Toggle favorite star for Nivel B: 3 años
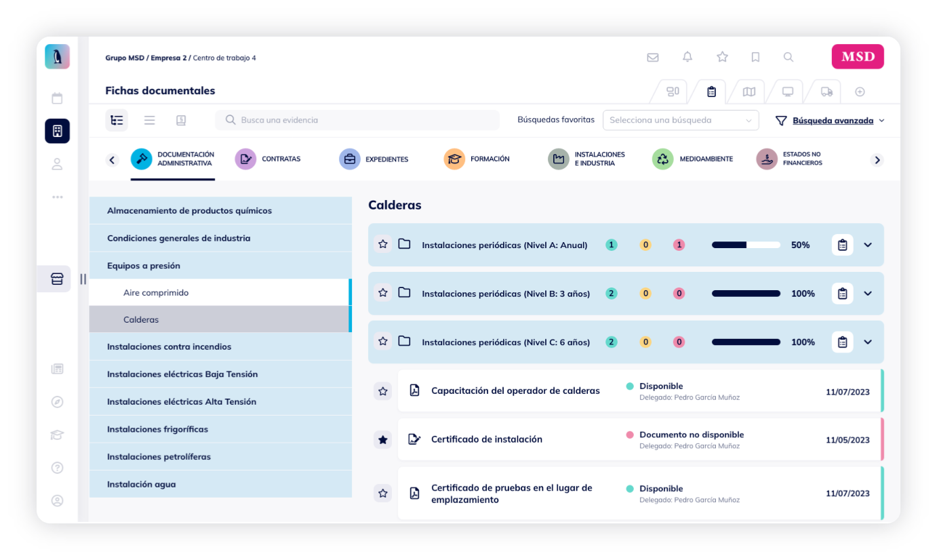937x560 pixels. coord(383,293)
